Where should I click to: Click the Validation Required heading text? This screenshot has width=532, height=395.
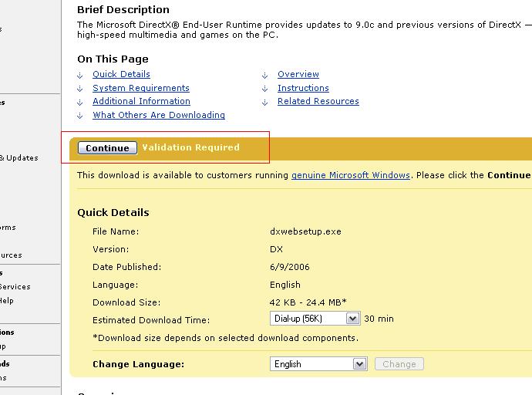coord(190,147)
